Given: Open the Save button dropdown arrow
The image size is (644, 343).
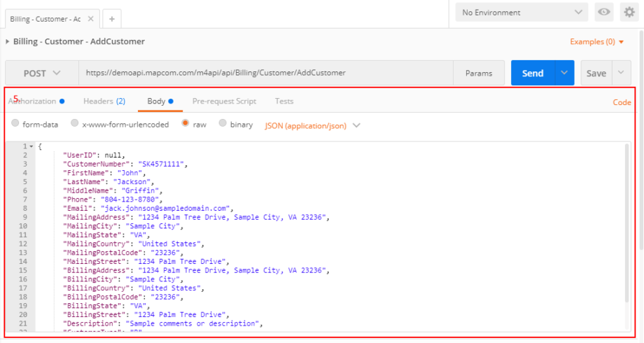Looking at the screenshot, I should tap(621, 73).
